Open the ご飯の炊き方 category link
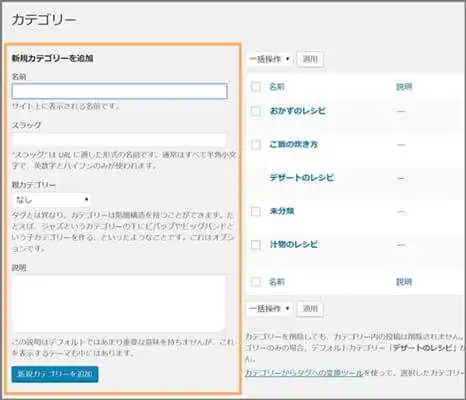Viewport: 466px width, 400px height. pos(293,145)
